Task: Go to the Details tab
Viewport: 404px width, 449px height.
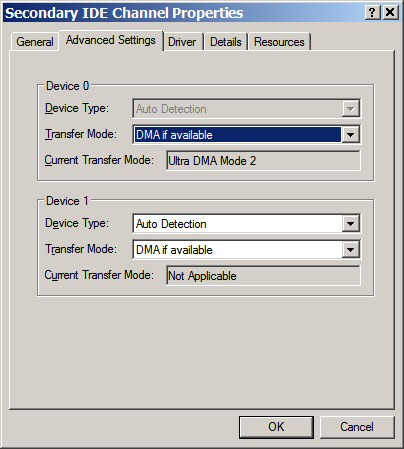Action: pyautogui.click(x=226, y=42)
